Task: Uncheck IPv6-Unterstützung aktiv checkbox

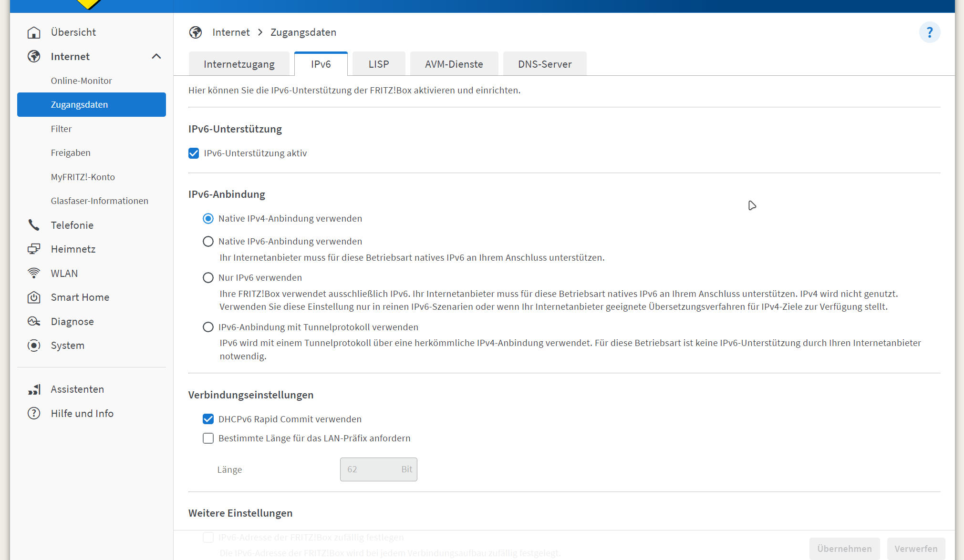Action: click(x=194, y=153)
